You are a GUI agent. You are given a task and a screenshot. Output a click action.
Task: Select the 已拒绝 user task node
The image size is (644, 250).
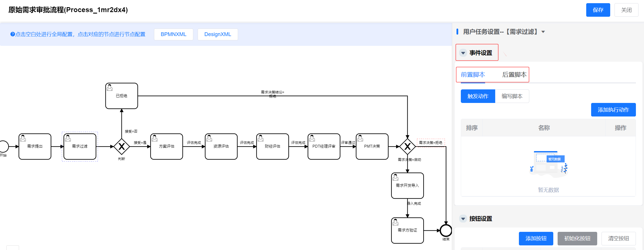(x=122, y=96)
